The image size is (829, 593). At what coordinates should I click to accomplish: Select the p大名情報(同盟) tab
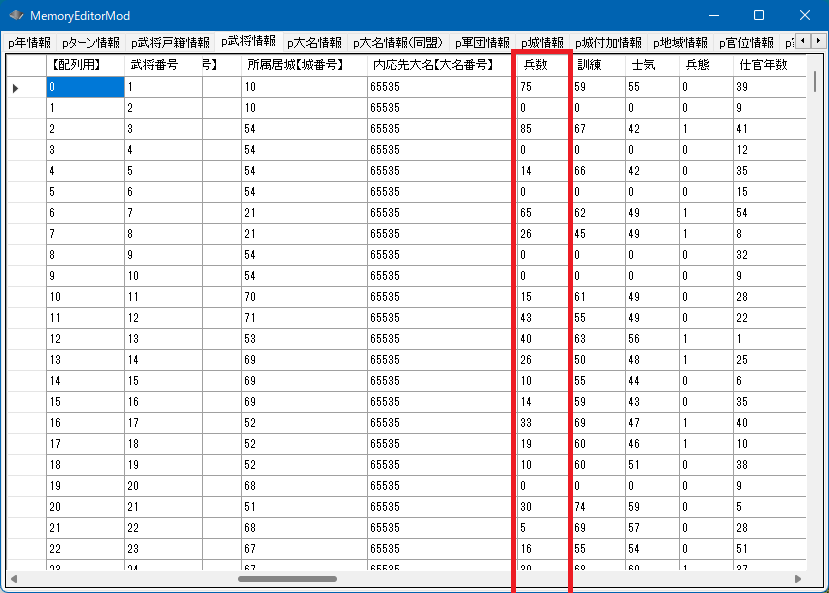[x=398, y=43]
